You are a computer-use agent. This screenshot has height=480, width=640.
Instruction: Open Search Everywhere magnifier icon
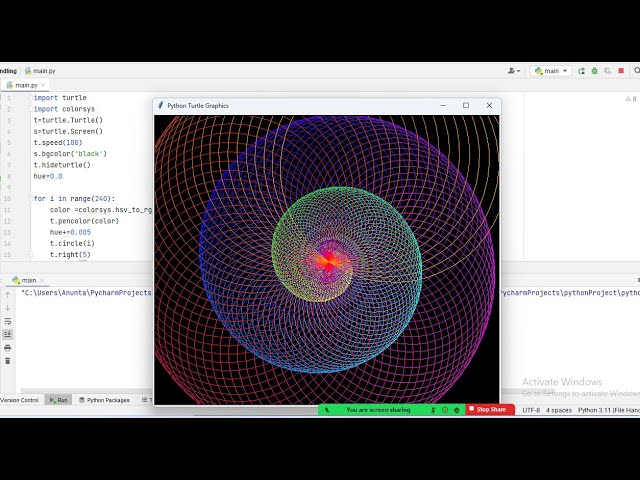tap(637, 71)
